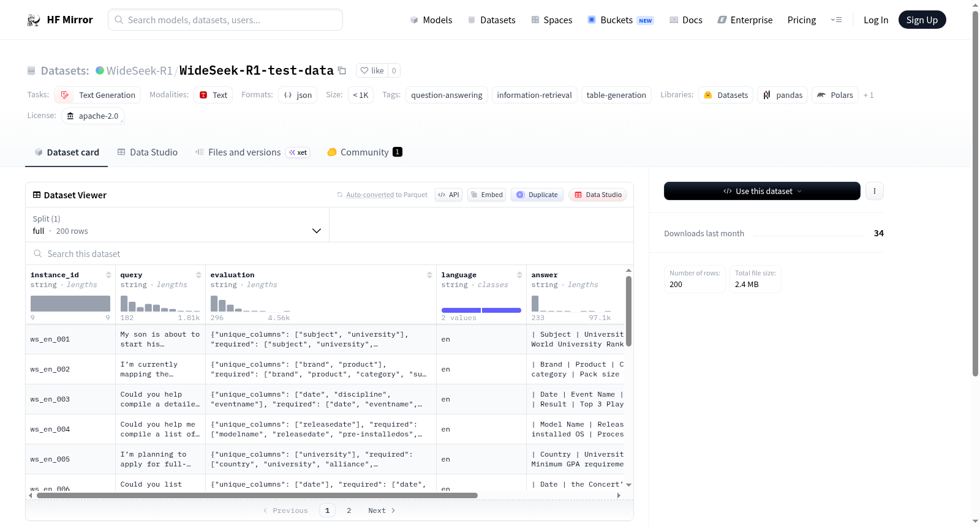Open the Community tab
The height and width of the screenshot is (527, 980).
[x=365, y=152]
